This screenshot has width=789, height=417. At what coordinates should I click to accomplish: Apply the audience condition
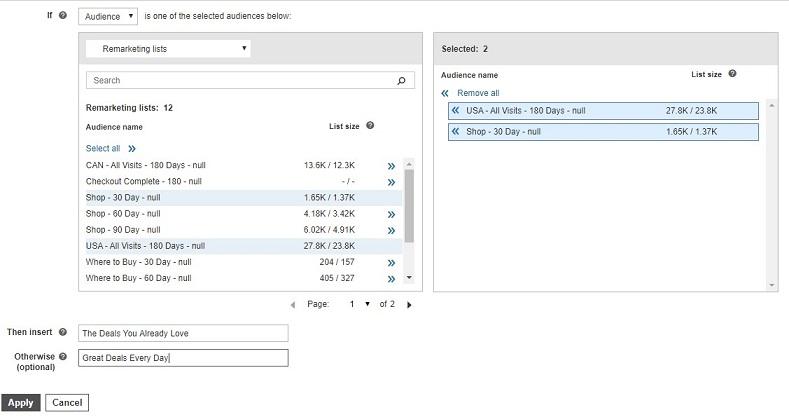21,402
